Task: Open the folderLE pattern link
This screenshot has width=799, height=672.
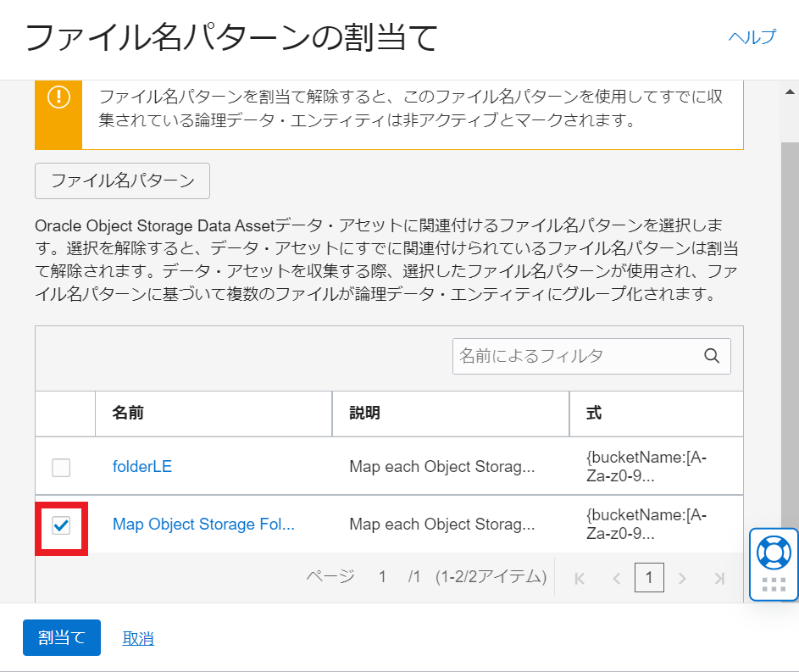Action: [141, 466]
